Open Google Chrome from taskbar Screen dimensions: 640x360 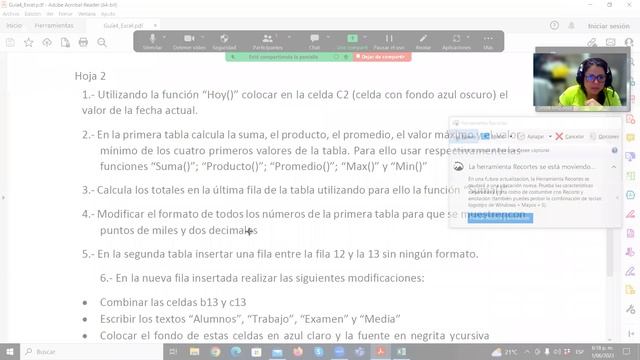(x=215, y=351)
